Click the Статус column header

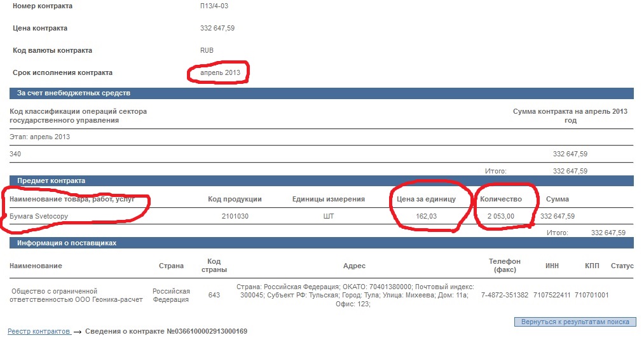tap(622, 266)
